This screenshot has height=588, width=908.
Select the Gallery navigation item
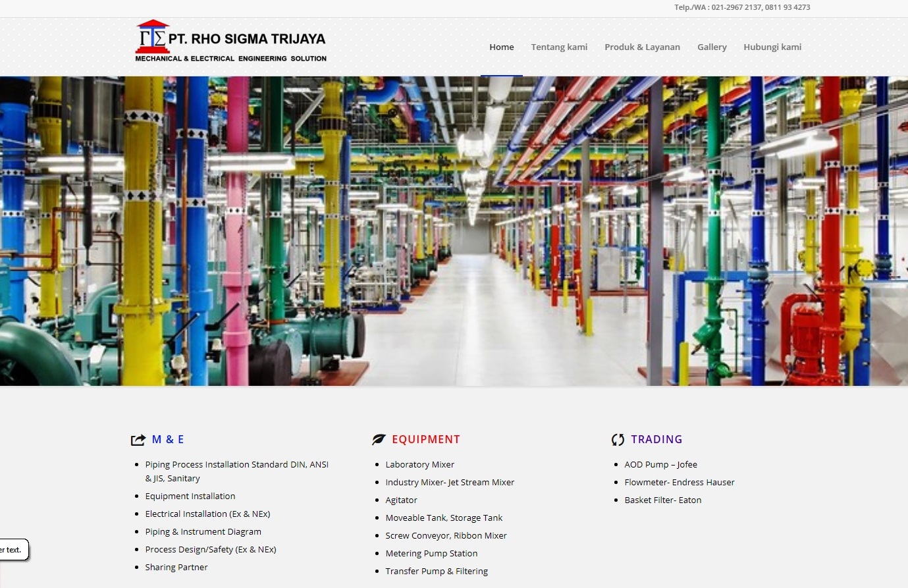click(x=712, y=47)
